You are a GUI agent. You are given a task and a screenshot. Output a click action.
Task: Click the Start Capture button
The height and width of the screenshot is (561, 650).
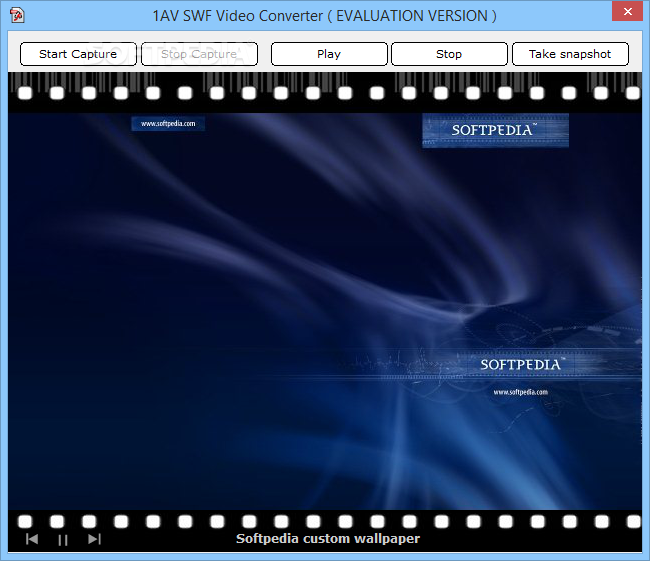tap(78, 54)
